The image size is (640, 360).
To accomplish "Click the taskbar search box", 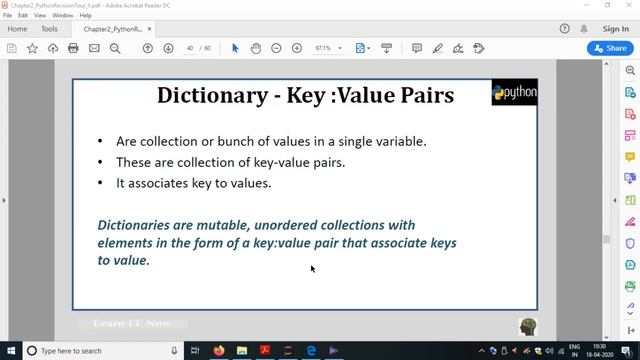I will (103, 351).
